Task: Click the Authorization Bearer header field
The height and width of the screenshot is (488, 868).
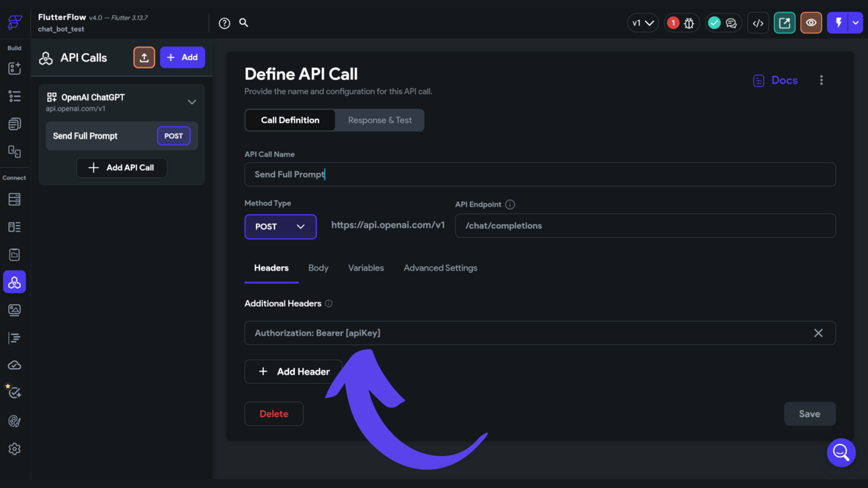Action: pos(540,333)
